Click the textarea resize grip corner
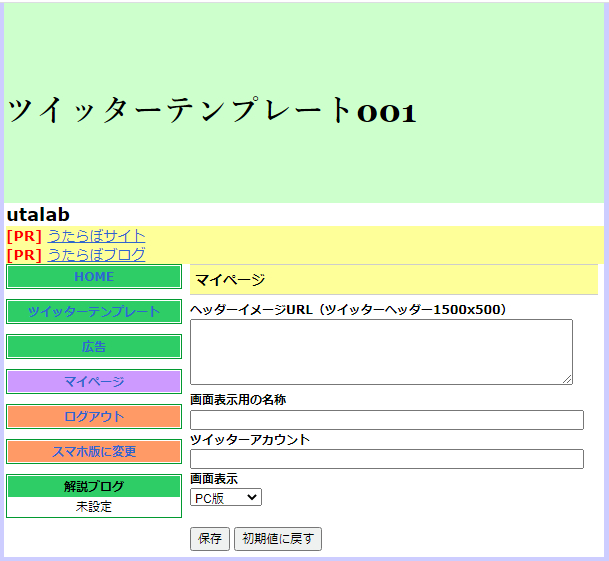Image resolution: width=609 pixels, height=561 pixels. point(567,380)
